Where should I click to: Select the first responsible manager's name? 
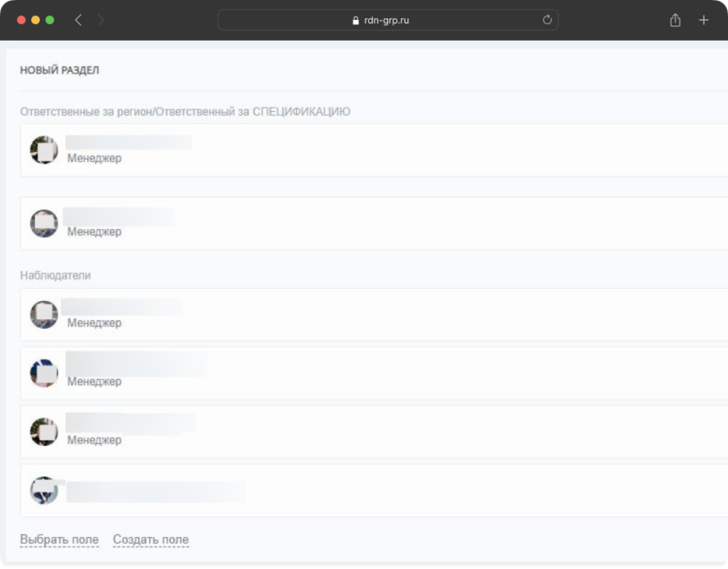[x=128, y=142]
